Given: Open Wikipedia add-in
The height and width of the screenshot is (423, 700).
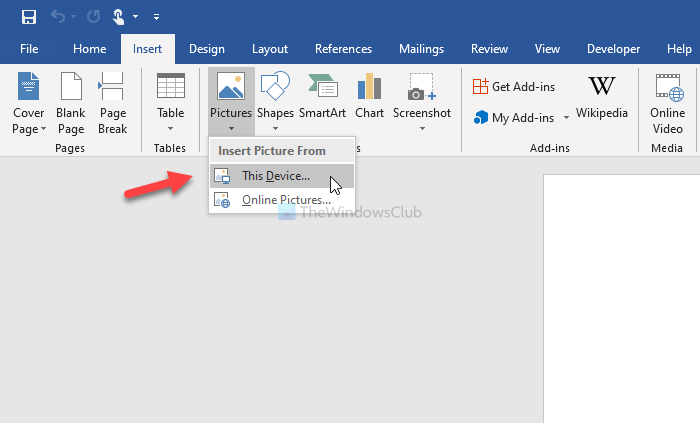Looking at the screenshot, I should 602,100.
